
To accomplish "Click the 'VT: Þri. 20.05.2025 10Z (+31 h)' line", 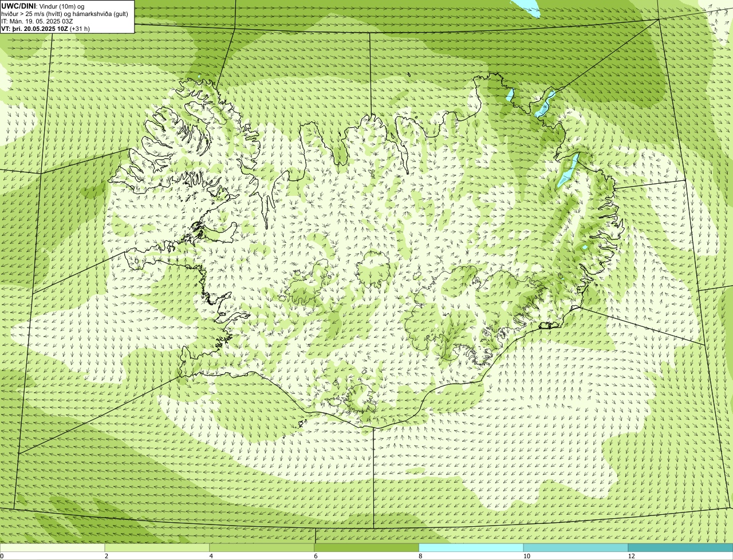I will pos(46,29).
